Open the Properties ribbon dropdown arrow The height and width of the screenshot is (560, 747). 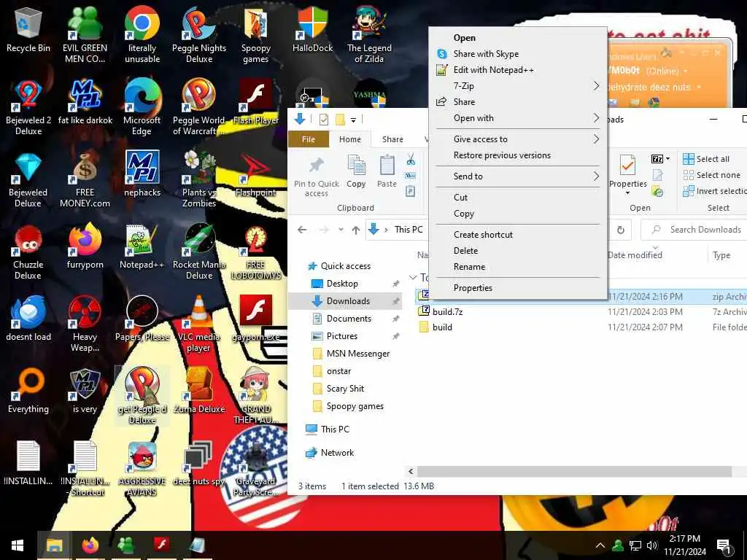627,192
